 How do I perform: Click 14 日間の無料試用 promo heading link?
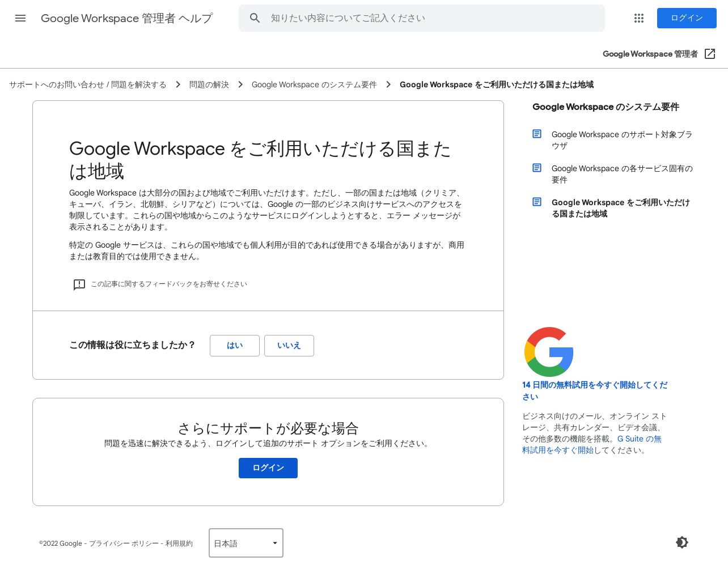(x=595, y=391)
